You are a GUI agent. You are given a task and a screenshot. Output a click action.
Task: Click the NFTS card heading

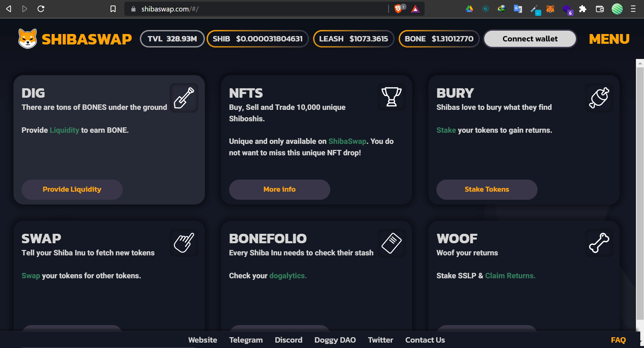click(x=246, y=93)
